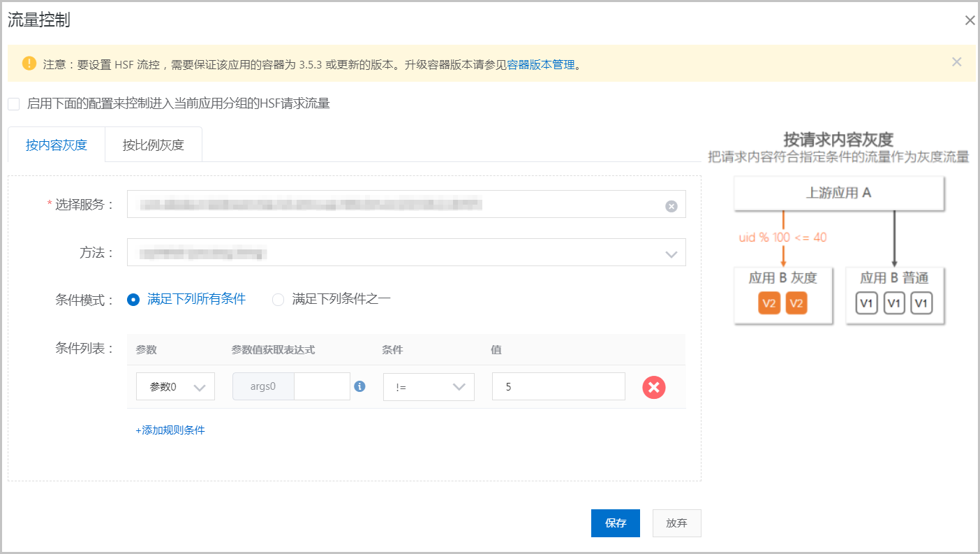Click the 值 column header
The height and width of the screenshot is (554, 980).
496,349
